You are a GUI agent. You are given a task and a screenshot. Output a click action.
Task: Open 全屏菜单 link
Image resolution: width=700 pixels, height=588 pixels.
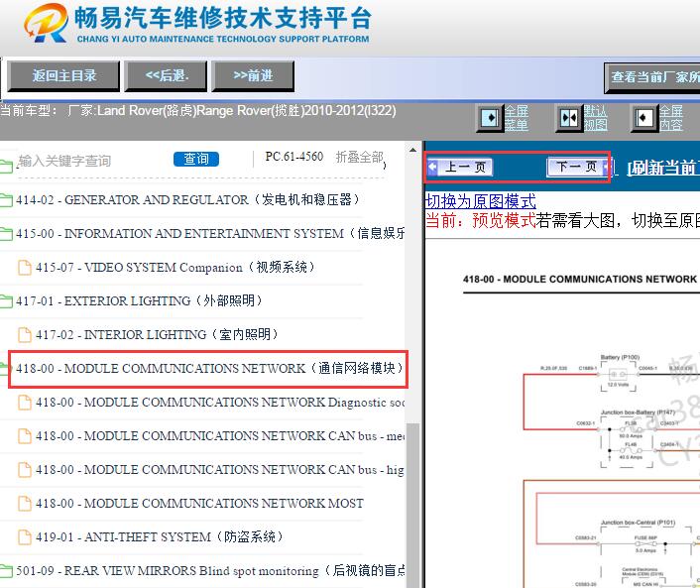tap(517, 118)
